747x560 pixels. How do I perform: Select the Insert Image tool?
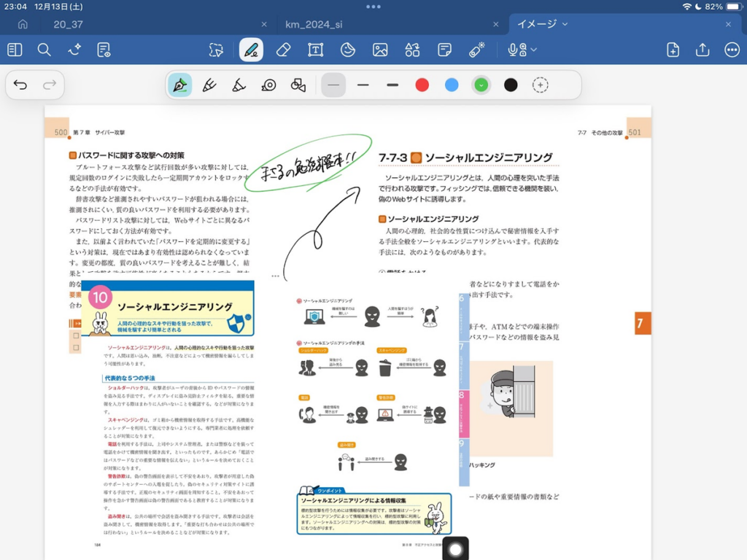coord(380,50)
